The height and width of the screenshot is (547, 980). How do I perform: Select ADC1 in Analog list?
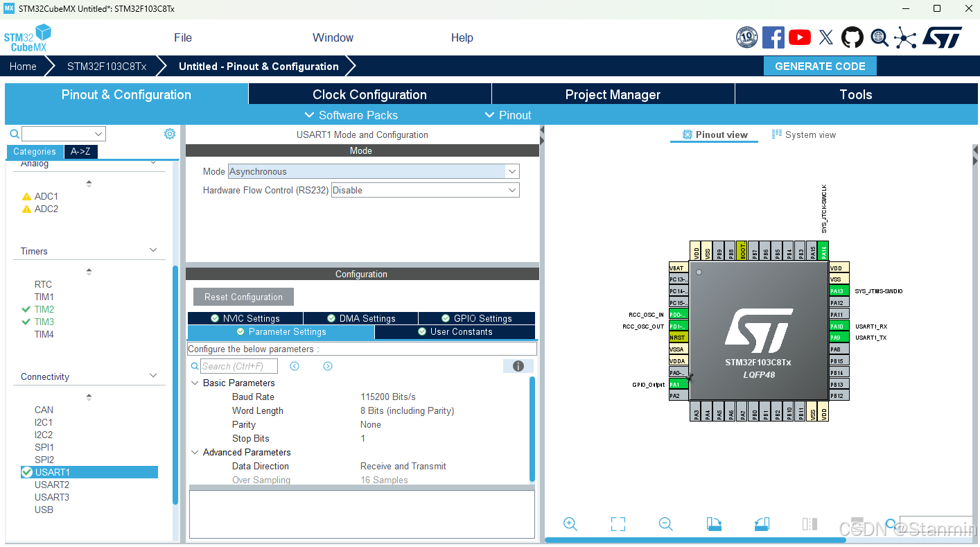46,196
